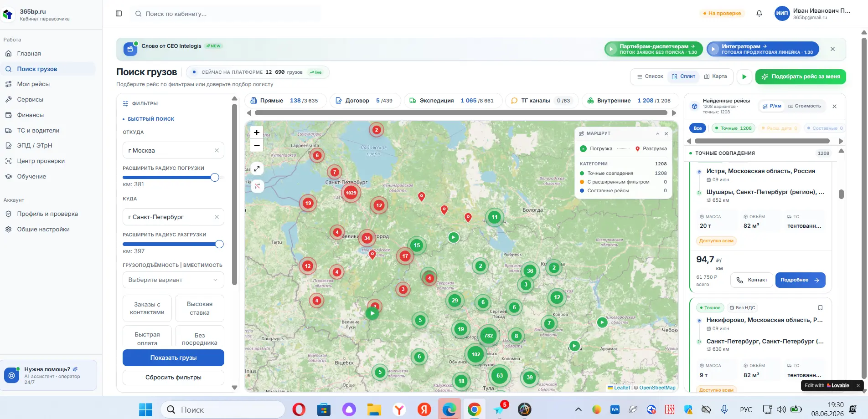Open the Внутренние category tab

pyautogui.click(x=630, y=101)
